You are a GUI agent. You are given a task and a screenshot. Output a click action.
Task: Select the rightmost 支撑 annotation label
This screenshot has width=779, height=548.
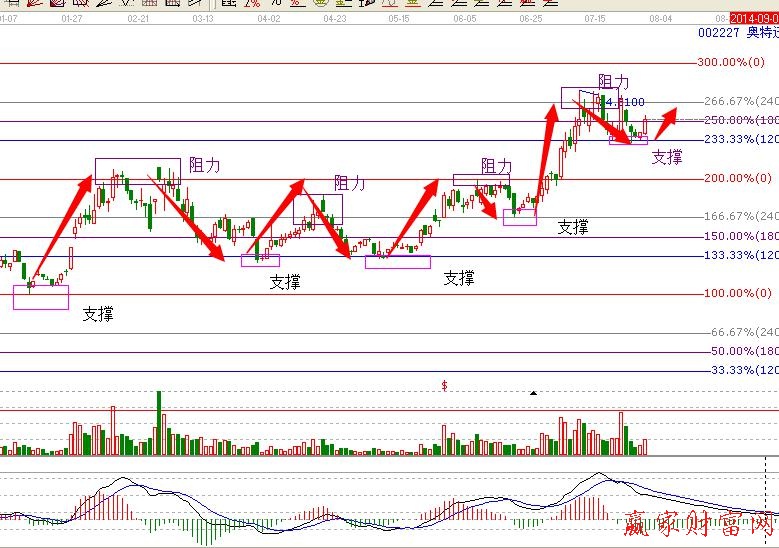[667, 157]
